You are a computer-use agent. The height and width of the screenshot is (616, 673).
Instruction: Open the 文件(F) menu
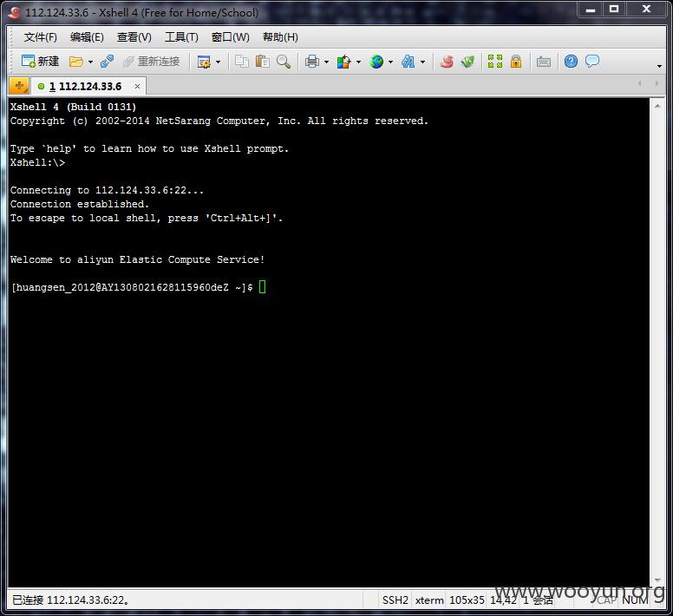pyautogui.click(x=41, y=37)
